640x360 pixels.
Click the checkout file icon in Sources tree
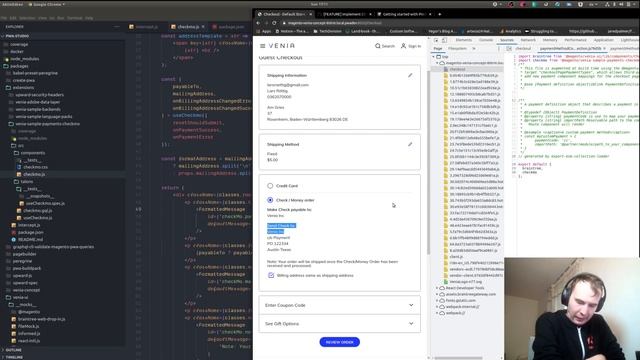pos(446,69)
